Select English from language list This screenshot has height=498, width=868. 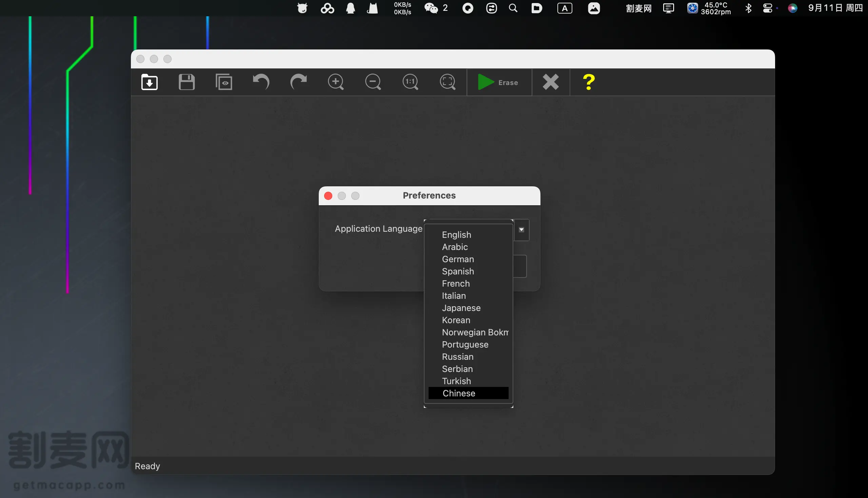click(456, 235)
